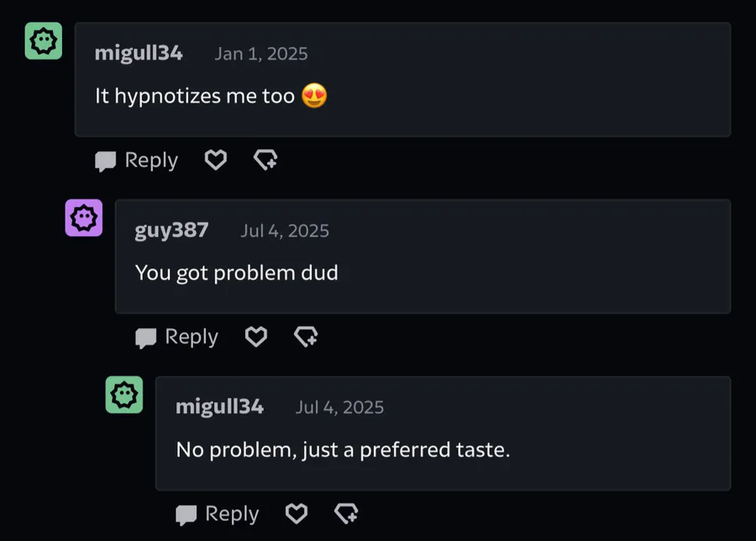
Task: Click guy387's purple avatar icon
Action: [84, 218]
